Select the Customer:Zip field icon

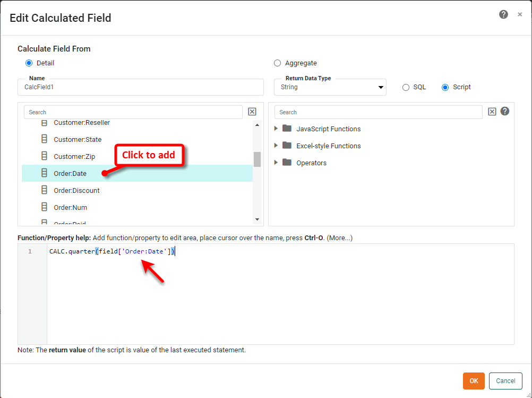pos(44,156)
